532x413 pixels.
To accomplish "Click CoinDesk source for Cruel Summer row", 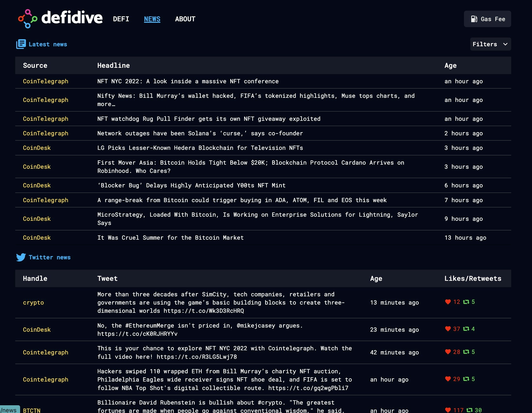I will [x=37, y=238].
